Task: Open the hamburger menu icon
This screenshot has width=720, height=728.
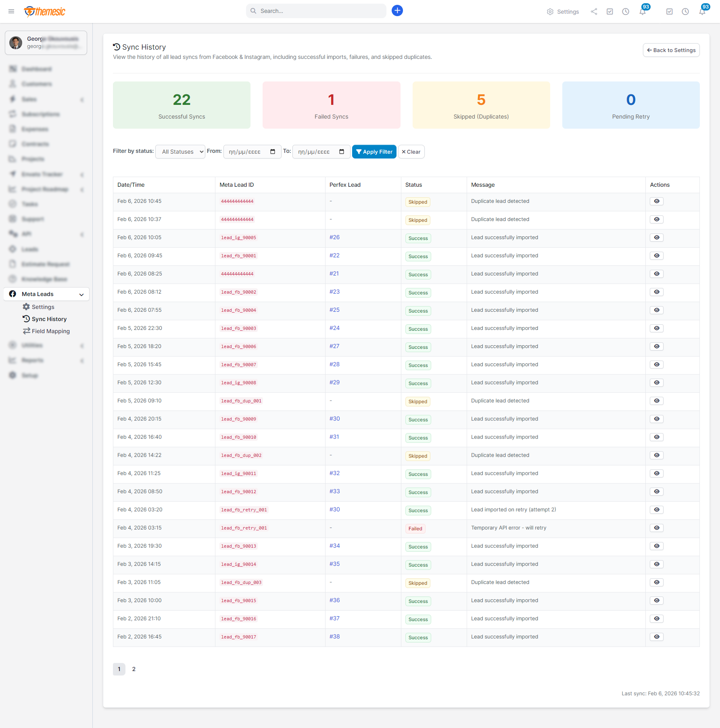Action: [x=11, y=11]
